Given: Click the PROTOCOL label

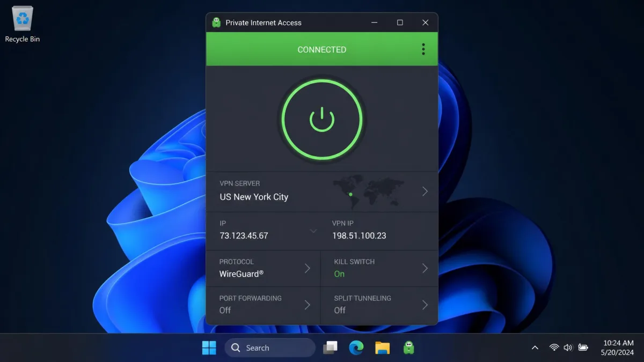Looking at the screenshot, I should (237, 262).
